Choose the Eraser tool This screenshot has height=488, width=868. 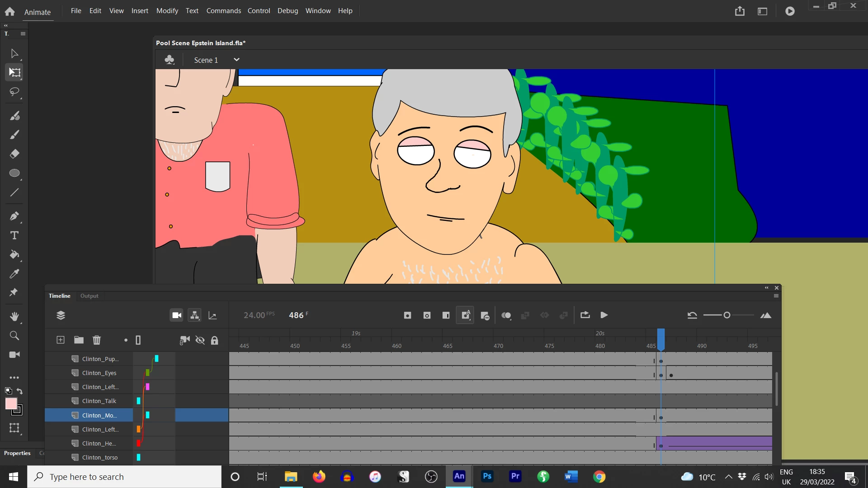pos(14,154)
